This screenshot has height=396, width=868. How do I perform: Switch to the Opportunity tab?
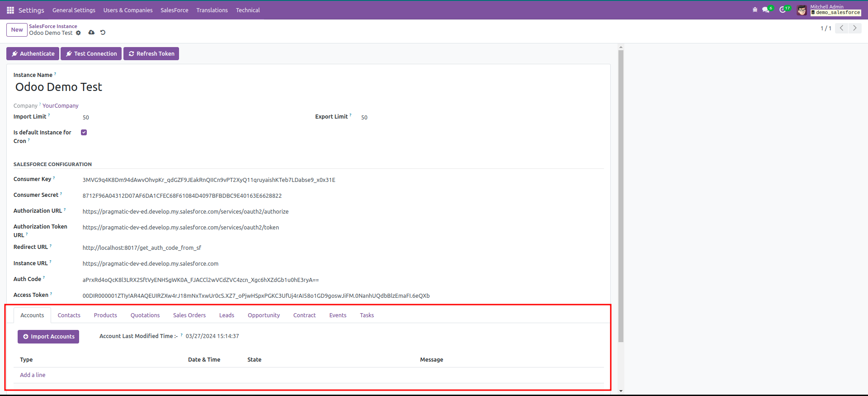click(264, 315)
